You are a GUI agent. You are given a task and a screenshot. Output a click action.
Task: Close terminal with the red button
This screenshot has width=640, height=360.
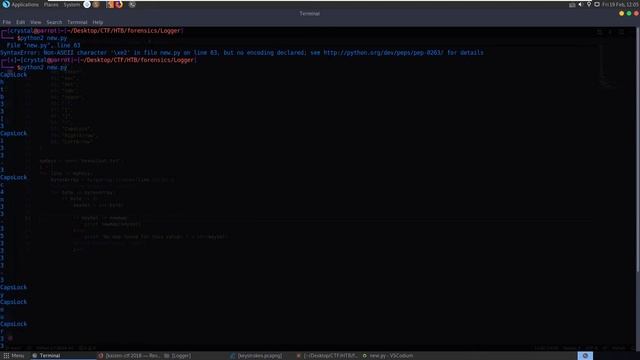(x=636, y=13)
